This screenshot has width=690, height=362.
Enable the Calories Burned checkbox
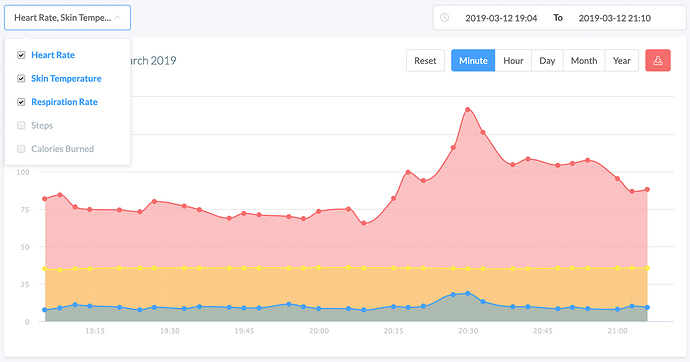[x=21, y=149]
